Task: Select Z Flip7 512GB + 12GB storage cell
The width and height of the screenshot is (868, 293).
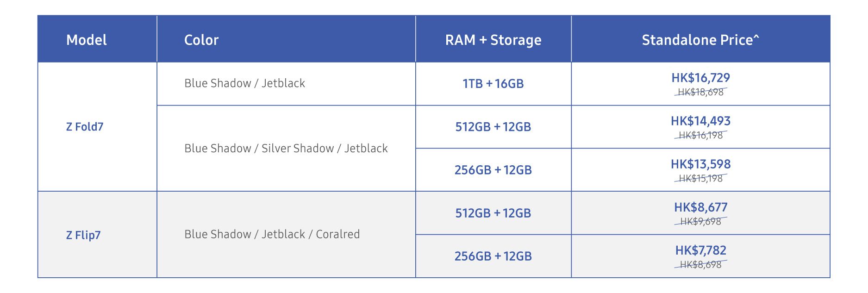Action: pyautogui.click(x=493, y=213)
